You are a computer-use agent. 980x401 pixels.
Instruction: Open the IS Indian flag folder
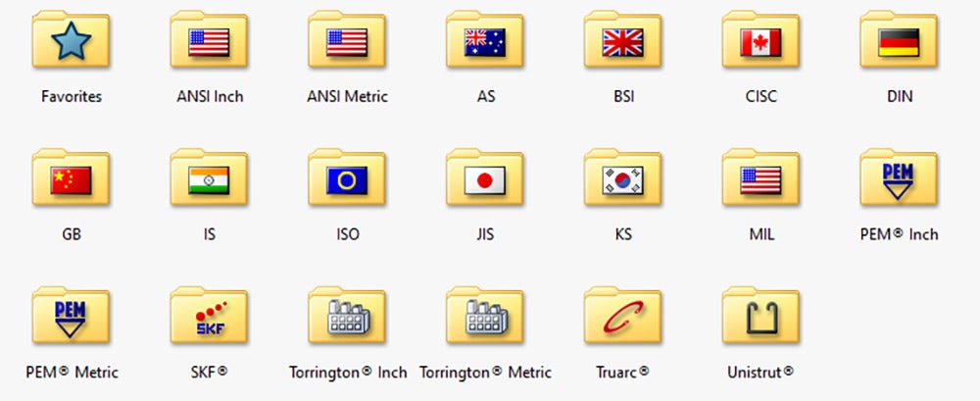tap(208, 179)
